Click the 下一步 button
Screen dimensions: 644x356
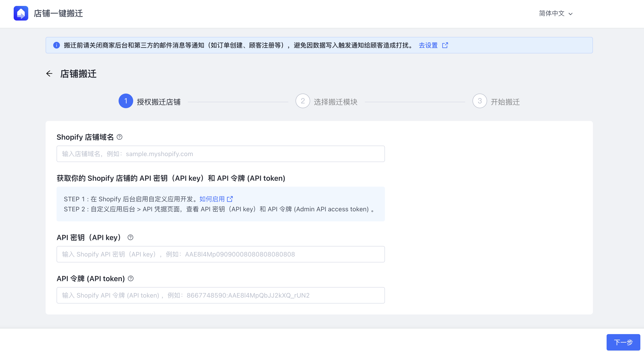tap(623, 342)
